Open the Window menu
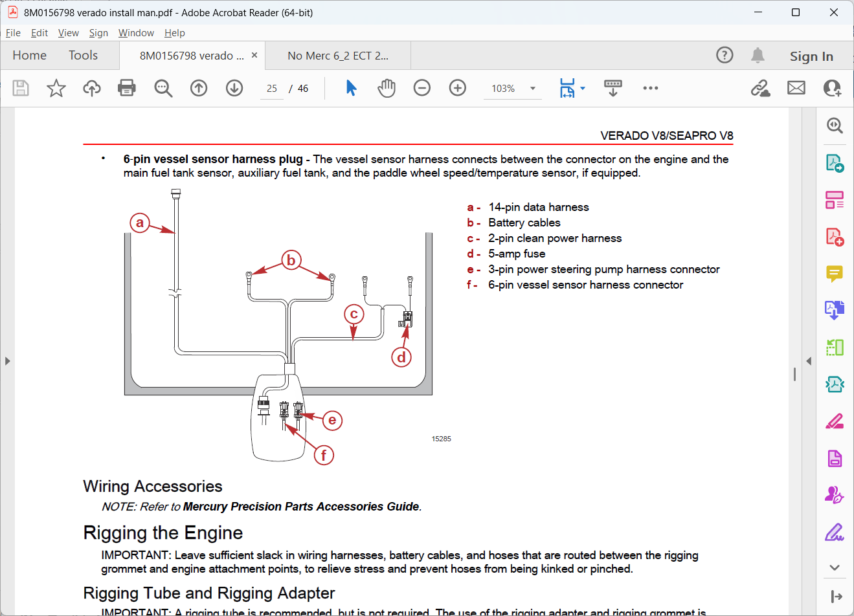The image size is (854, 616). 136,33
